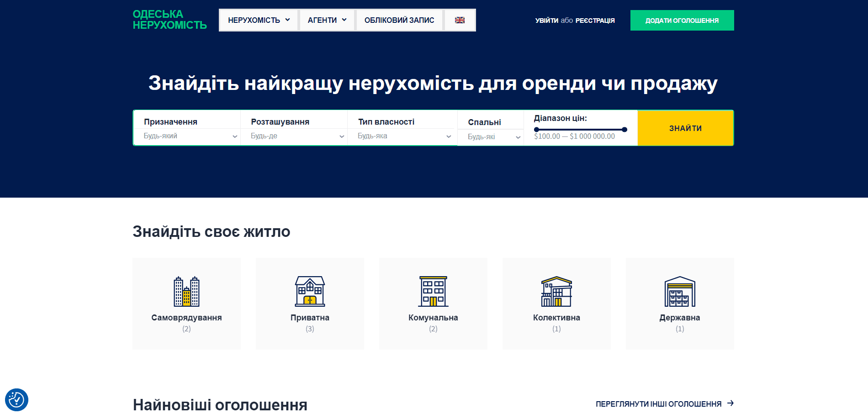Click the Одеська Нерухомість logo
Image resolution: width=868 pixels, height=419 pixels.
[x=169, y=20]
